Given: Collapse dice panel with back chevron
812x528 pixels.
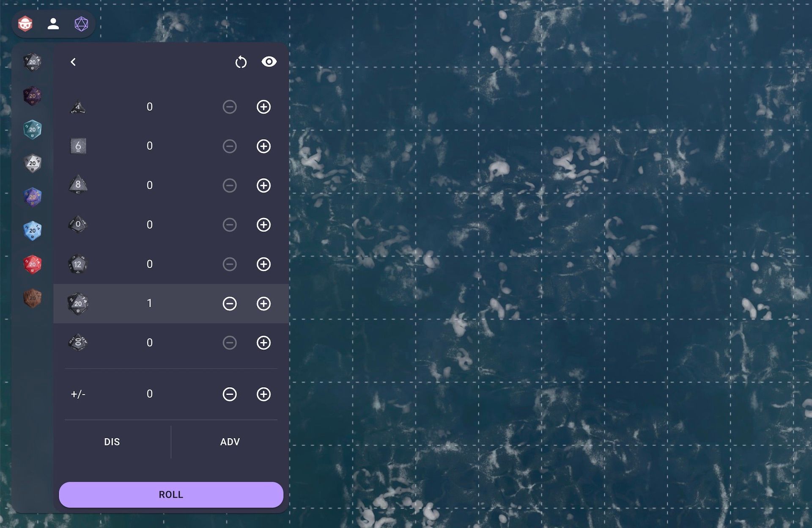Looking at the screenshot, I should coord(73,62).
